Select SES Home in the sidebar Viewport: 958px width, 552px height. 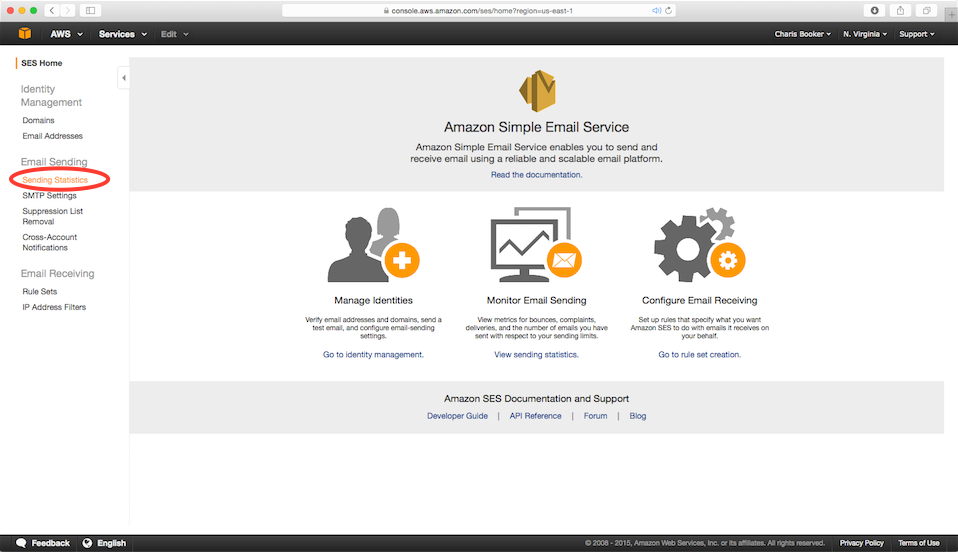(42, 63)
